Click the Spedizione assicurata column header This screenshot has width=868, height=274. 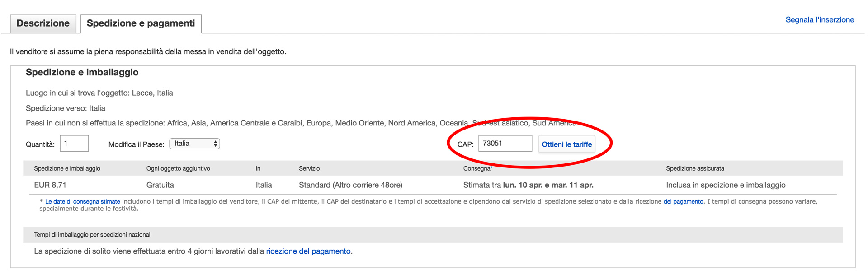click(694, 169)
